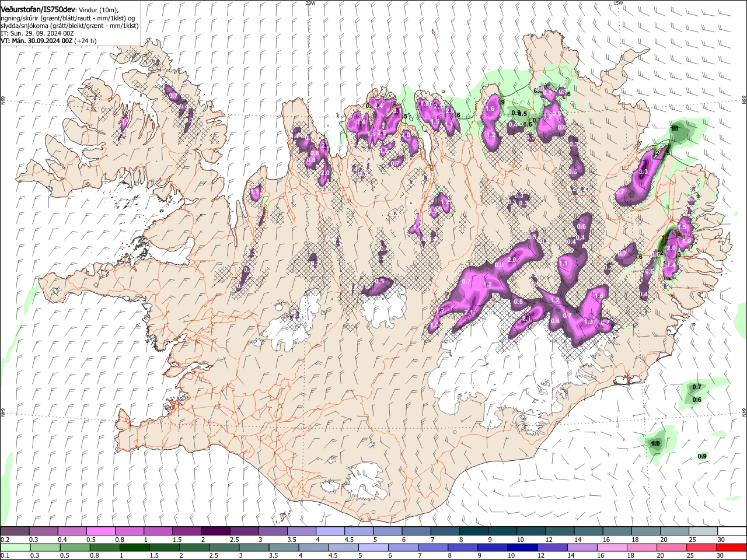Pick the snow scale swatch between 3 and 3.5

273,531
